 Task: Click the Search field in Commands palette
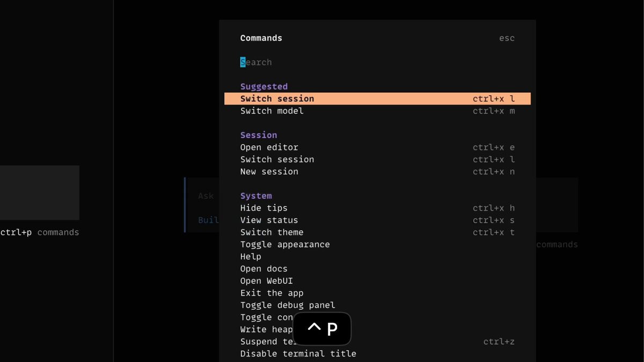377,62
